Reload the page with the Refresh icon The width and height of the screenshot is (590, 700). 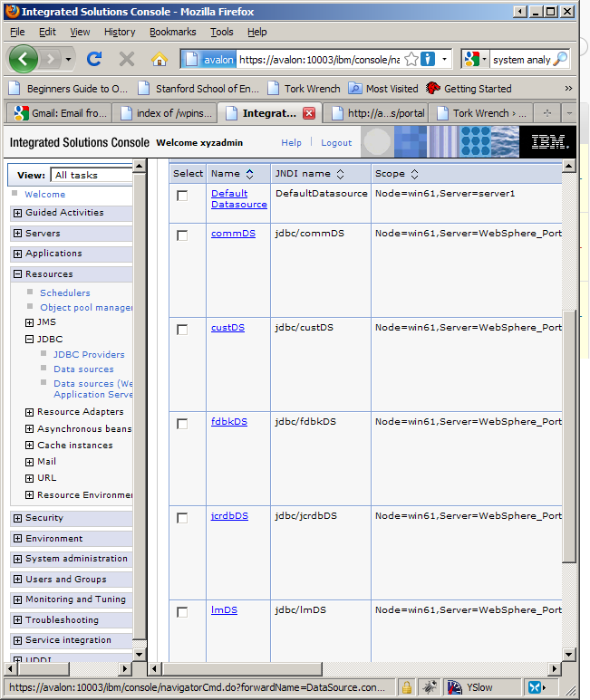[x=94, y=59]
